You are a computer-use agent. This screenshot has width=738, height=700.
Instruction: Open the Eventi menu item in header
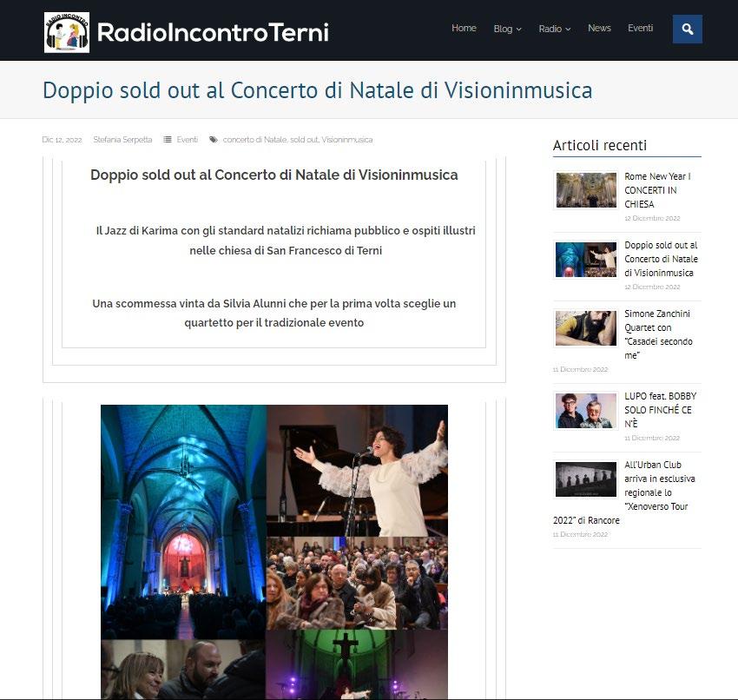coord(640,29)
